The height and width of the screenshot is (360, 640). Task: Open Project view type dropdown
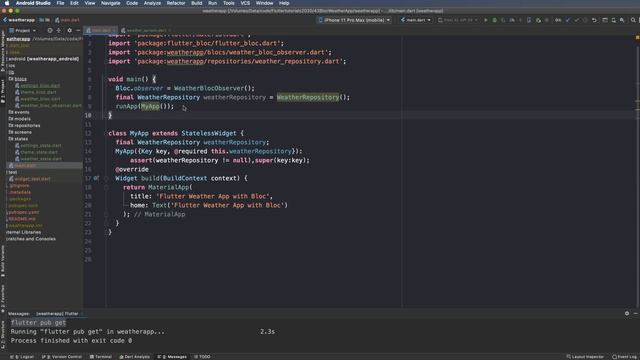tap(22, 30)
